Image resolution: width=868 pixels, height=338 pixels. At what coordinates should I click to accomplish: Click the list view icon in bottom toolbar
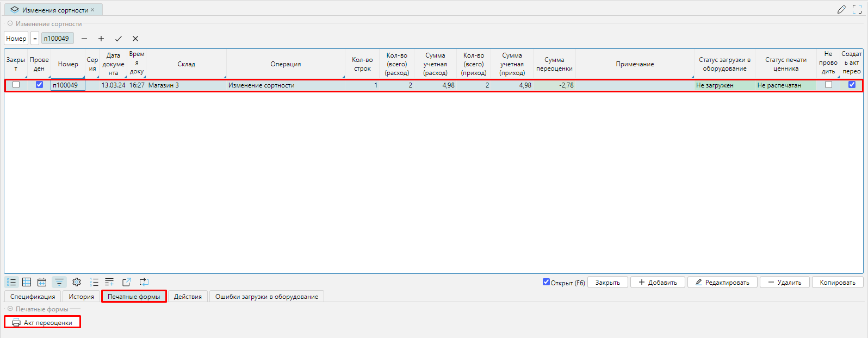(x=11, y=282)
